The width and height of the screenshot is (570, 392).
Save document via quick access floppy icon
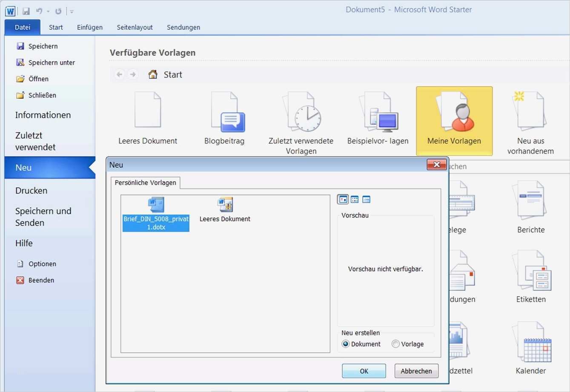tap(26, 11)
